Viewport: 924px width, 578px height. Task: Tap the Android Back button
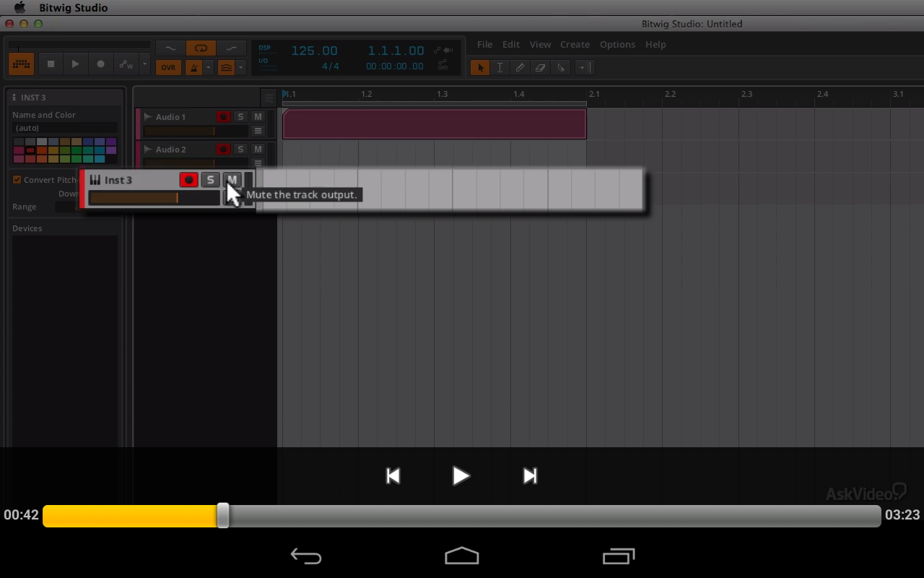coord(306,556)
